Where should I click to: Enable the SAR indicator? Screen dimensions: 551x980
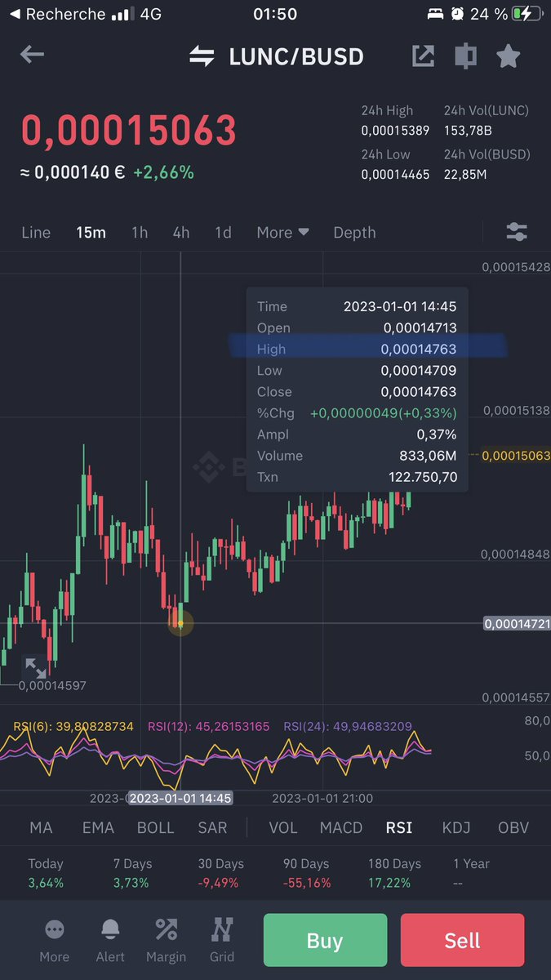[212, 827]
